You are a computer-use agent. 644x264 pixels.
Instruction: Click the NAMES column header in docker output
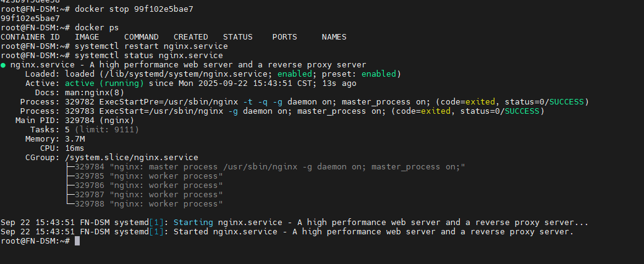click(334, 37)
